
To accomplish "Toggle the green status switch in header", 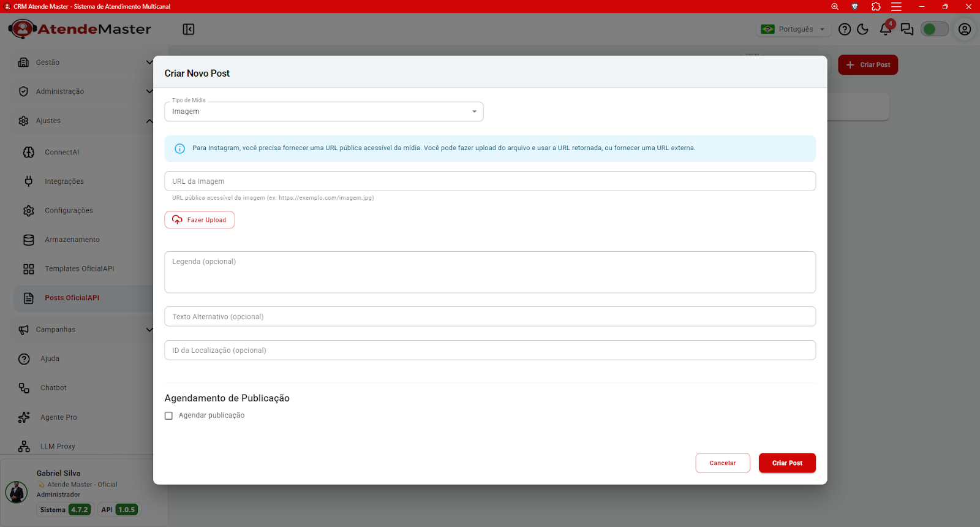I will tap(935, 29).
